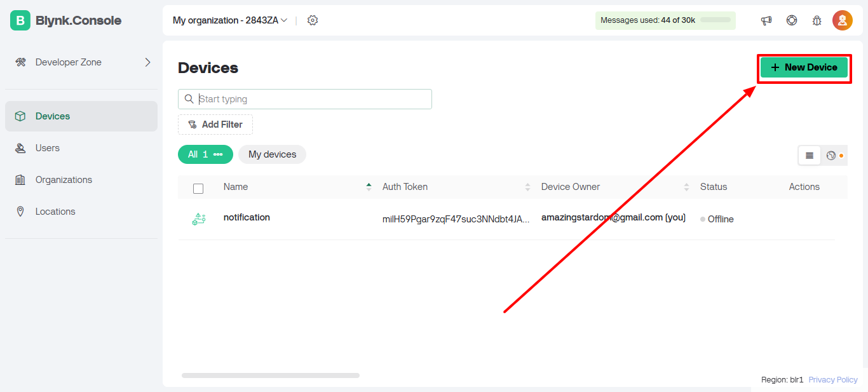Click the Messages used: 44 of 30k label

click(x=648, y=20)
